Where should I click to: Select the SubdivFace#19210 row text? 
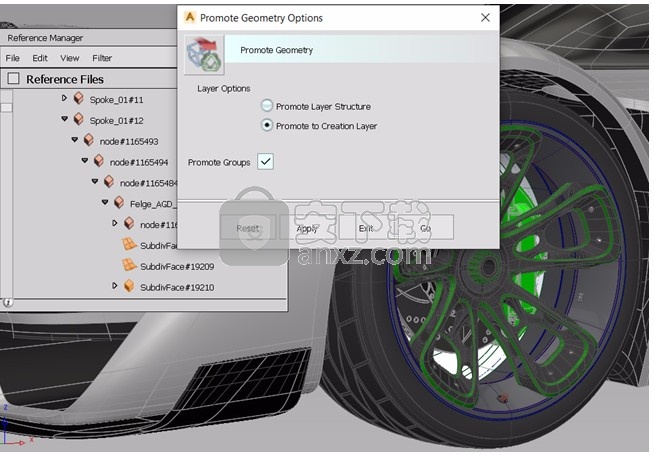click(x=177, y=287)
